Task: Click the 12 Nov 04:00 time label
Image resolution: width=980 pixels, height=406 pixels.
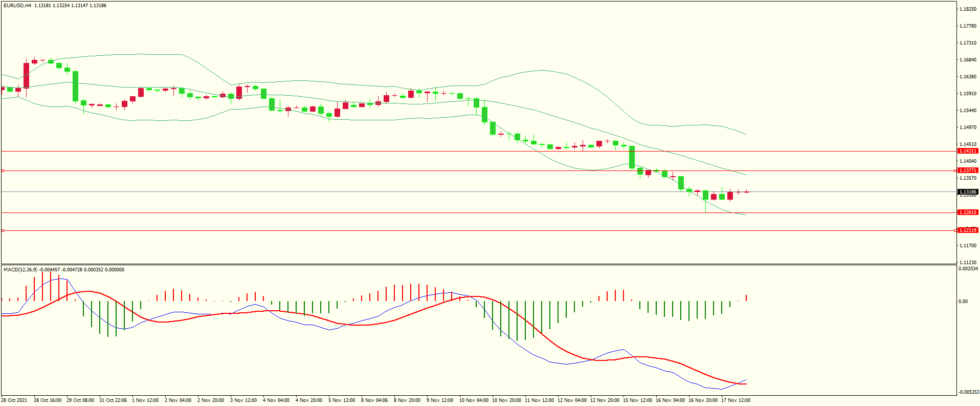Action: pyautogui.click(x=572, y=400)
